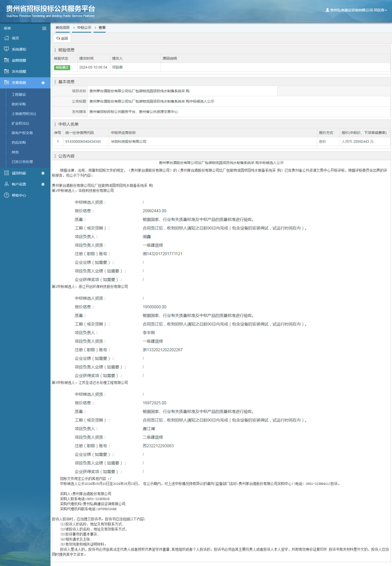
Task: Click the platform title 贵州省招标投标公共服务平台
Action: [x=51, y=9]
